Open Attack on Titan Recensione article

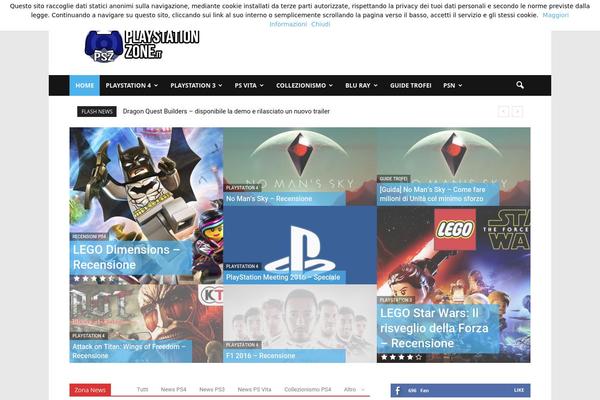tap(129, 351)
